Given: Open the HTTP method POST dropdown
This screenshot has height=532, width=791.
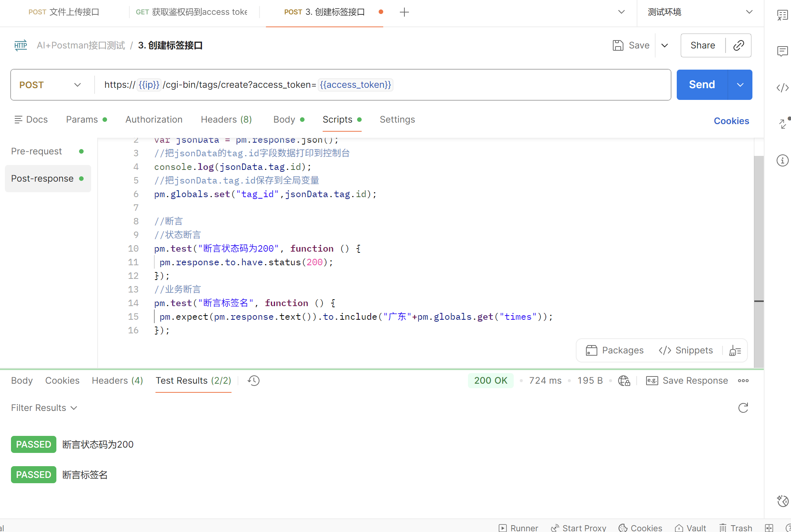Looking at the screenshot, I should 50,85.
